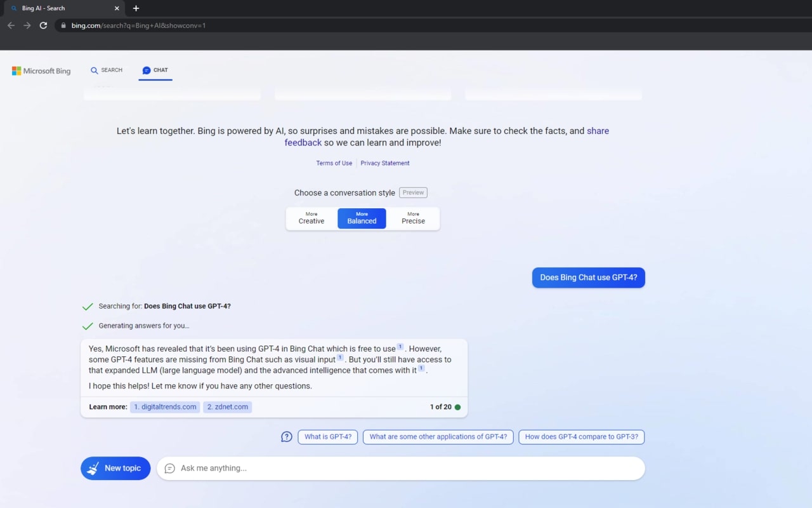This screenshot has width=812, height=508.
Task: Ask the suggested question What is GPT-4?
Action: click(327, 436)
